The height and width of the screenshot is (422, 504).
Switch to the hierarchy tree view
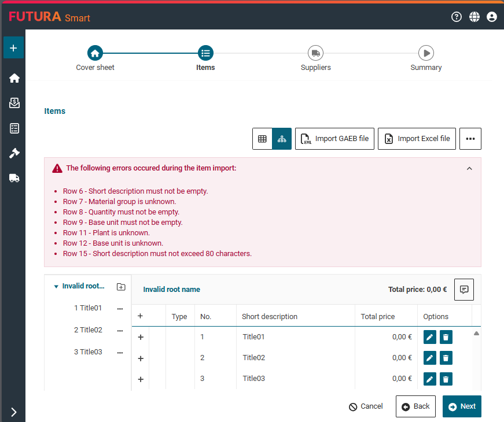282,139
